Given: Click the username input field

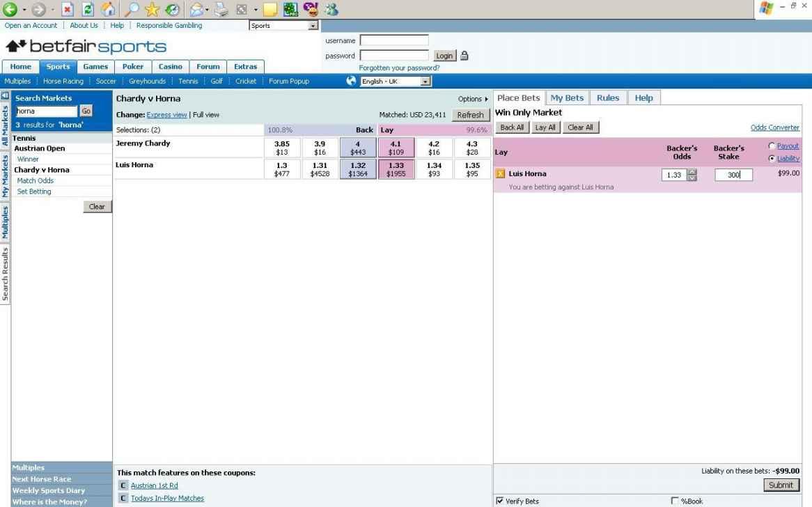Looking at the screenshot, I should tap(394, 40).
